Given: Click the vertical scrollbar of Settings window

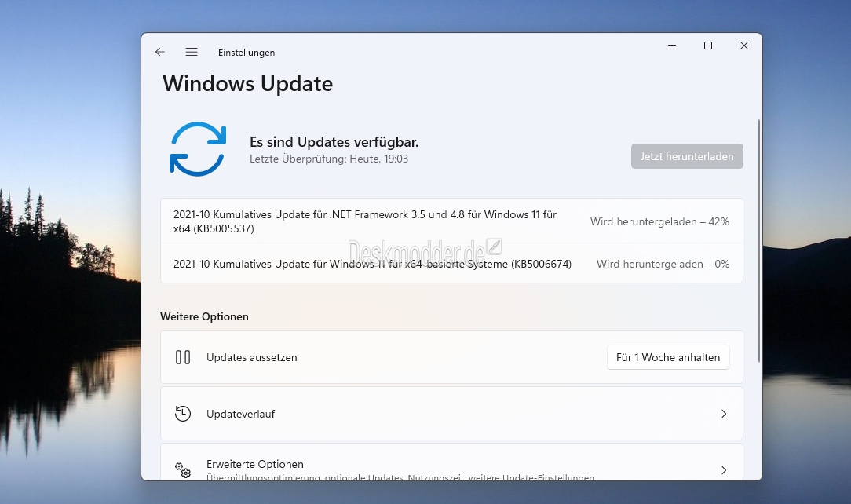Looking at the screenshot, I should click(x=758, y=241).
